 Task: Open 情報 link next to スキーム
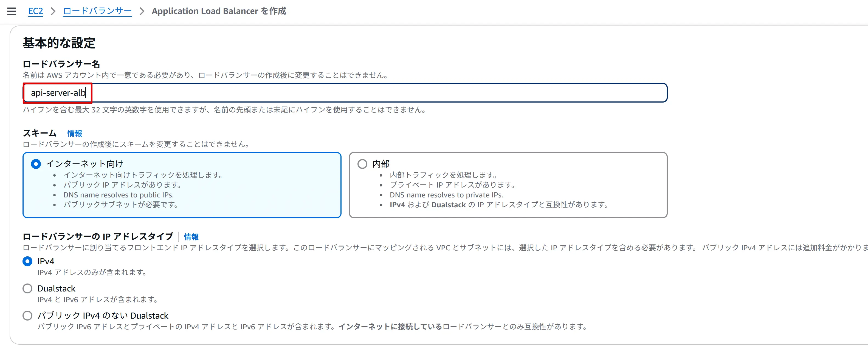coord(74,133)
